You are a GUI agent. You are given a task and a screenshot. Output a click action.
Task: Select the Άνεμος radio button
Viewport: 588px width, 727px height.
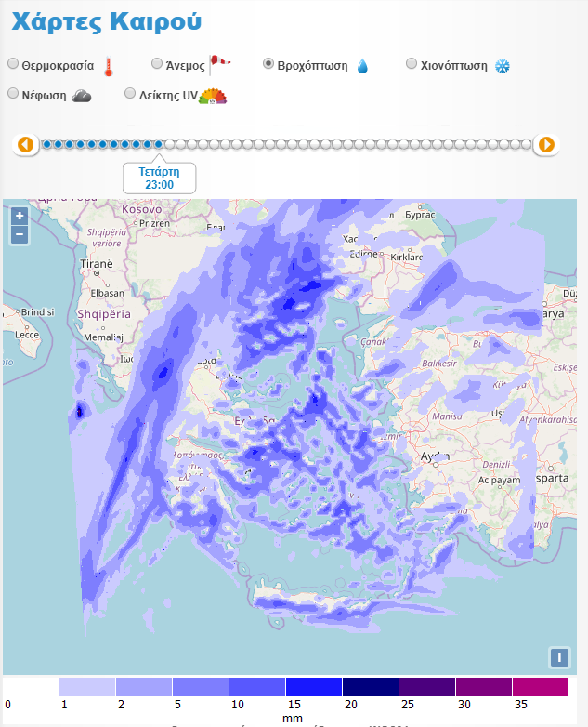point(157,63)
